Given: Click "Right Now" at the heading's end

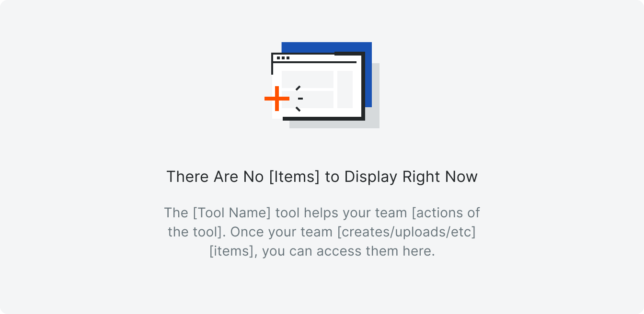Looking at the screenshot, I should tap(440, 177).
